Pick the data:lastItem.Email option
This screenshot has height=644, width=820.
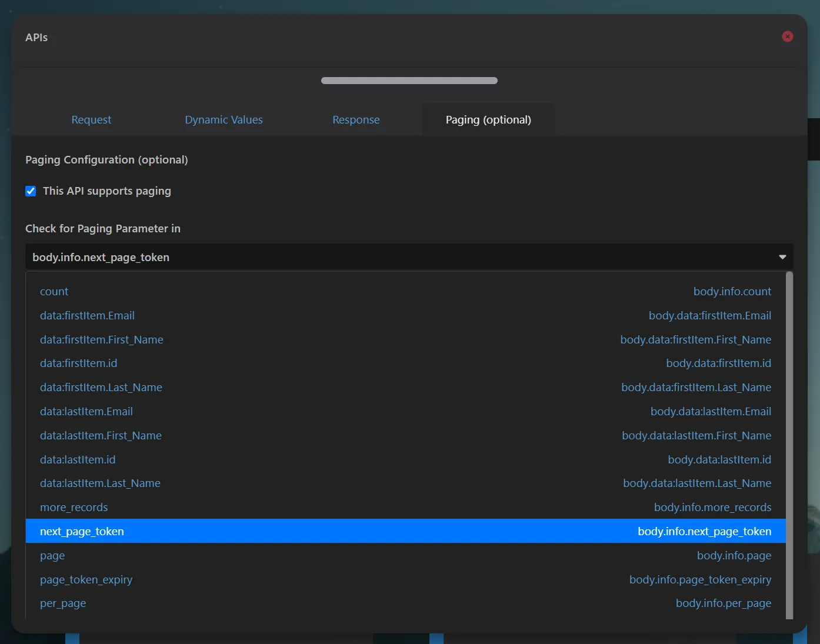406,412
